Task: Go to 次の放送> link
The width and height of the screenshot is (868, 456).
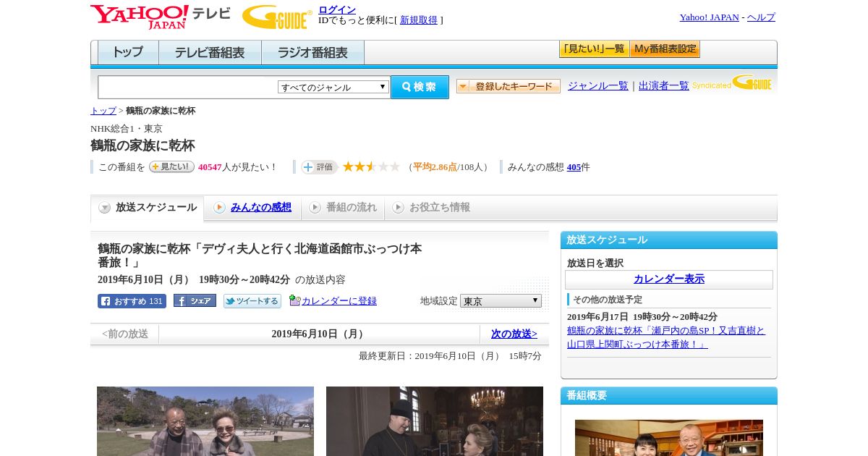Action: (x=514, y=334)
